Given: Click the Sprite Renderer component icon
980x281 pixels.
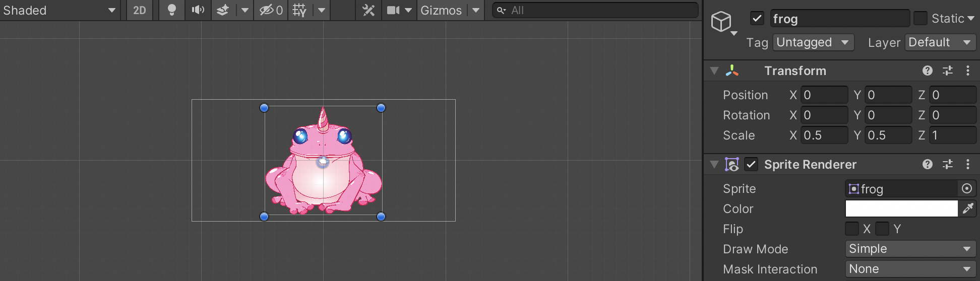Looking at the screenshot, I should pyautogui.click(x=732, y=164).
